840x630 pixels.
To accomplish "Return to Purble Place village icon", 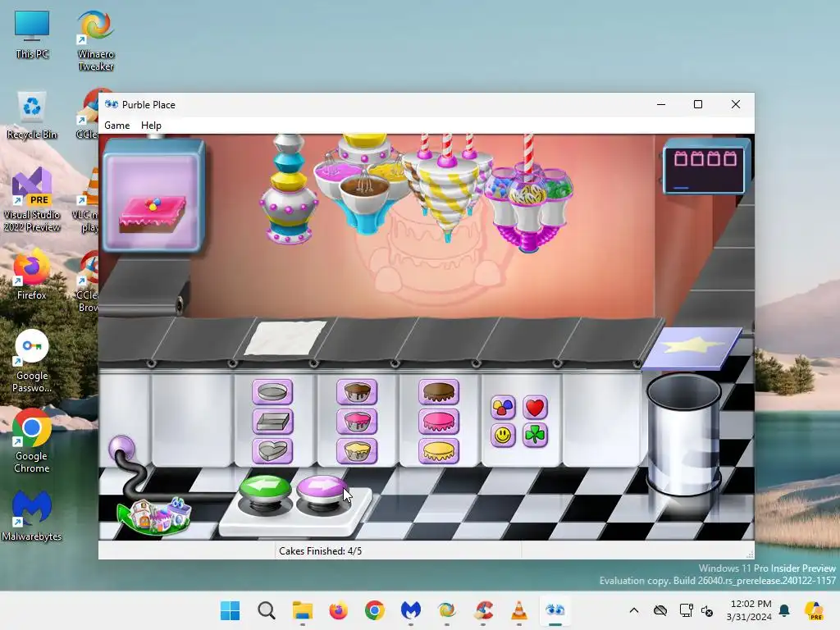I will (154, 516).
